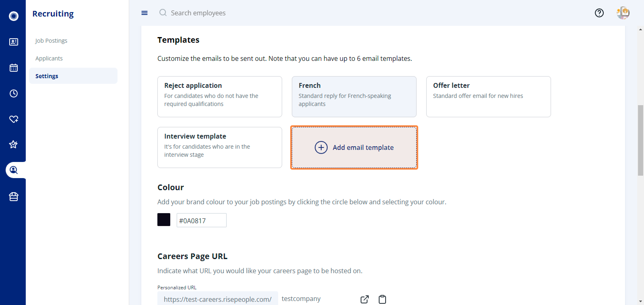Click the Careers Page URL heading
Screen dimensions: 644x305
(x=192, y=256)
